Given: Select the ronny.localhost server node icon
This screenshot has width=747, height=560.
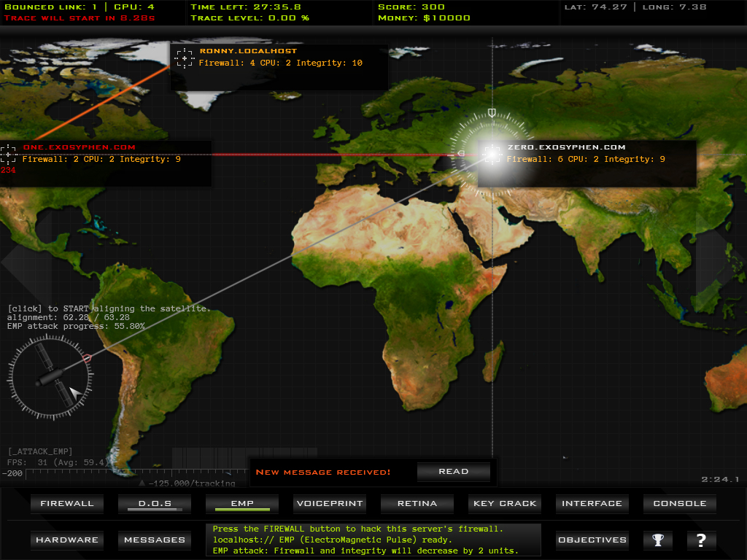Looking at the screenshot, I should tap(184, 58).
